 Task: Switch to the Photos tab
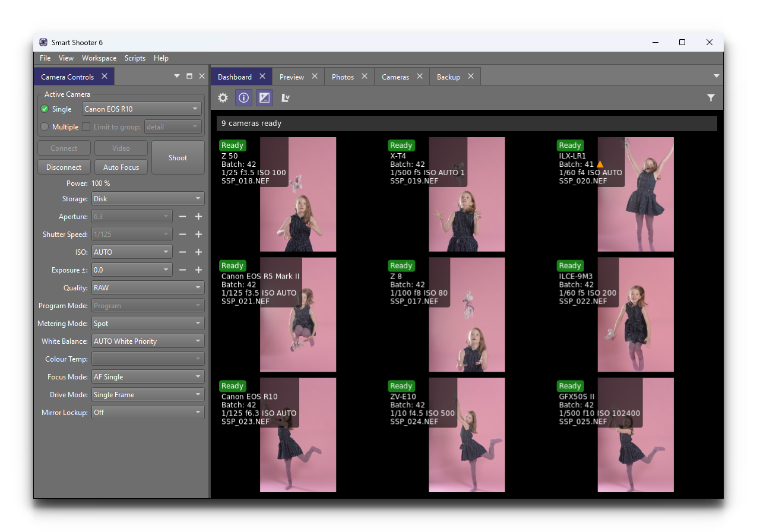coord(343,77)
